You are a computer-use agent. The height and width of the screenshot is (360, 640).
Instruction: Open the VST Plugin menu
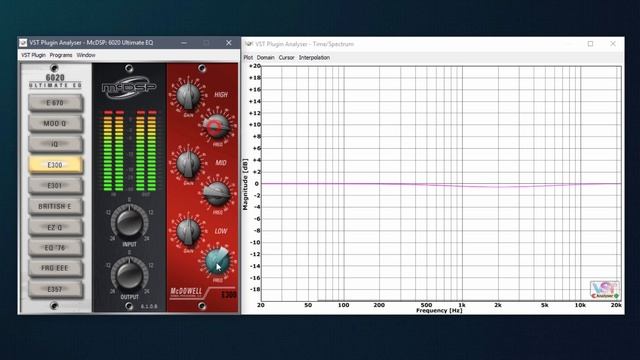[33, 55]
